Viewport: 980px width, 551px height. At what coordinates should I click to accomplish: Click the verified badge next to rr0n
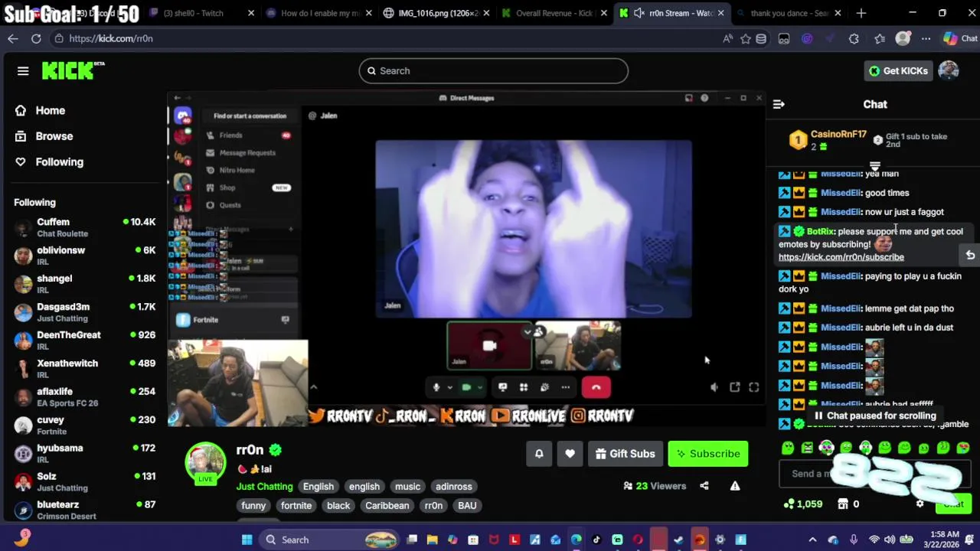click(x=276, y=450)
